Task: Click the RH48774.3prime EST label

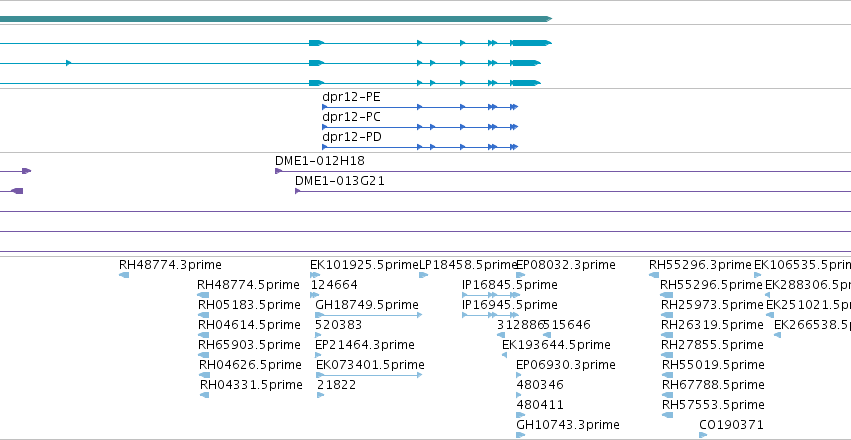Action: coord(170,265)
